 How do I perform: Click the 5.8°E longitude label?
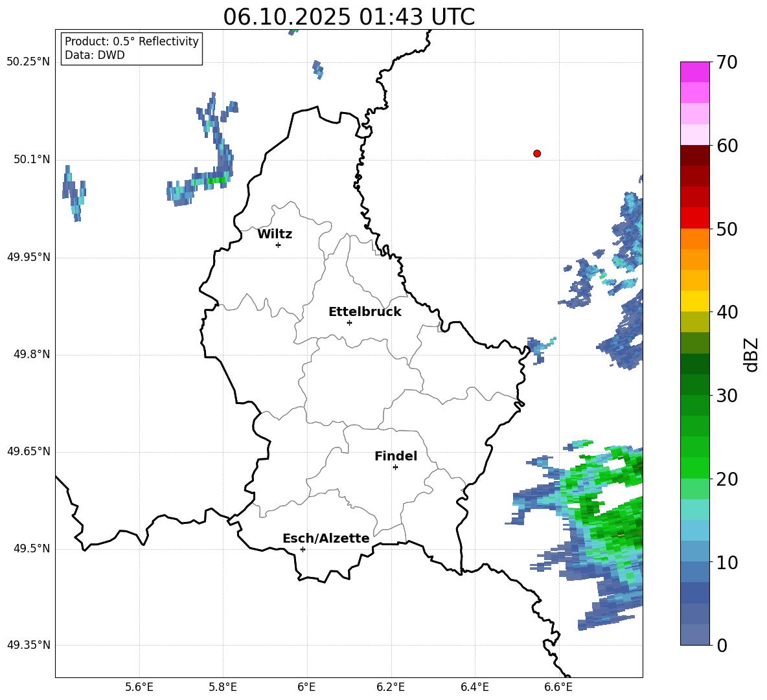click(x=223, y=688)
